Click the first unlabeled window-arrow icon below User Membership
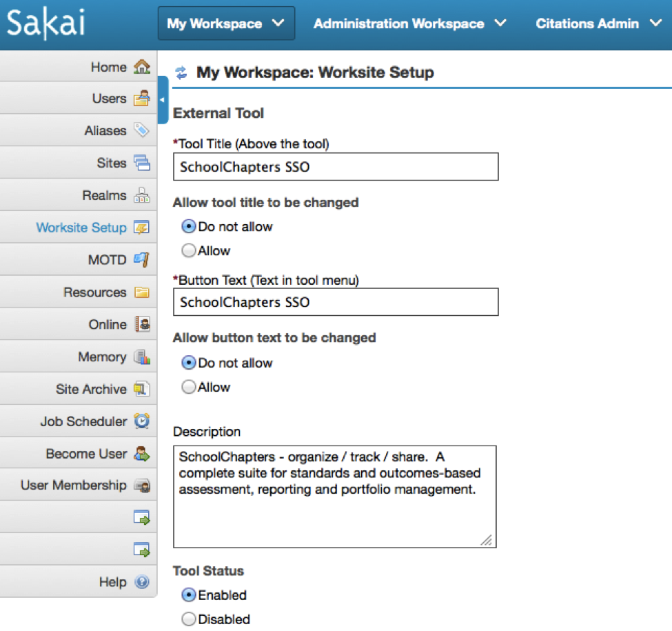This screenshot has height=631, width=672. [142, 517]
